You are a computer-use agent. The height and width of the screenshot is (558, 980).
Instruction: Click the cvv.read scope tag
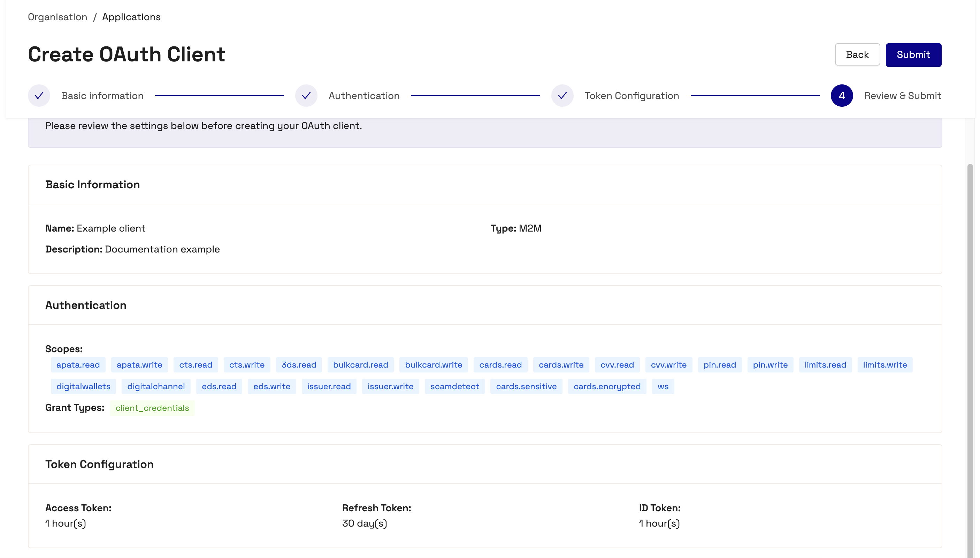[x=617, y=364]
